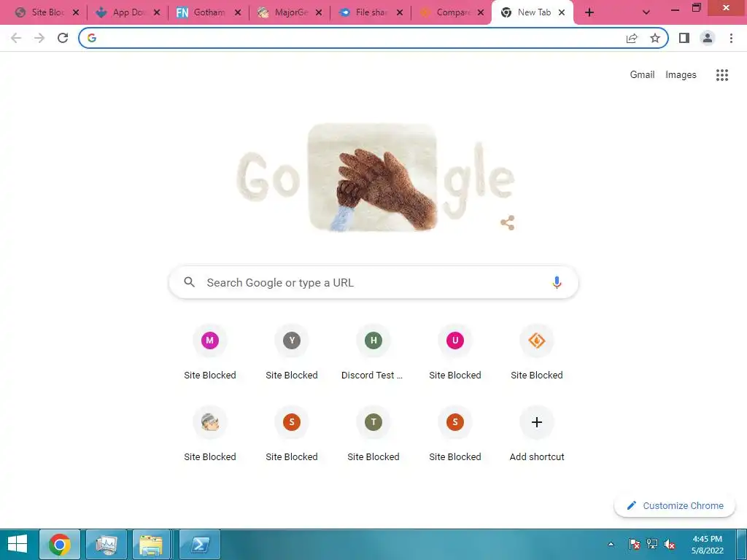Open the cartoon face Site Blocked shortcut

pyautogui.click(x=210, y=434)
